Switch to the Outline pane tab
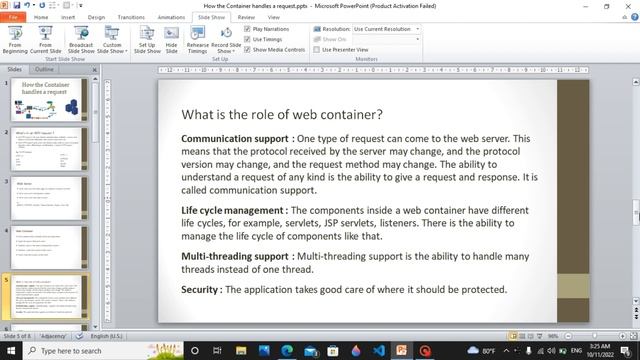 pos(44,69)
